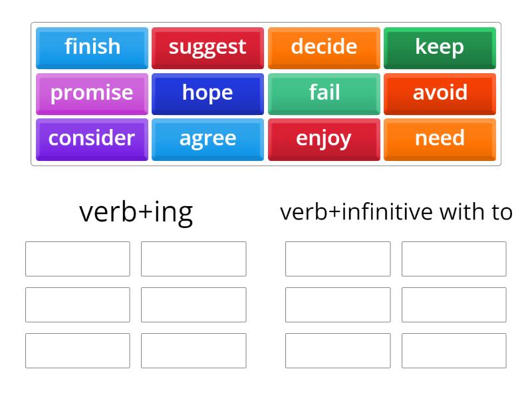
Task: Click the top-right slot under verb+ing
Action: (194, 259)
